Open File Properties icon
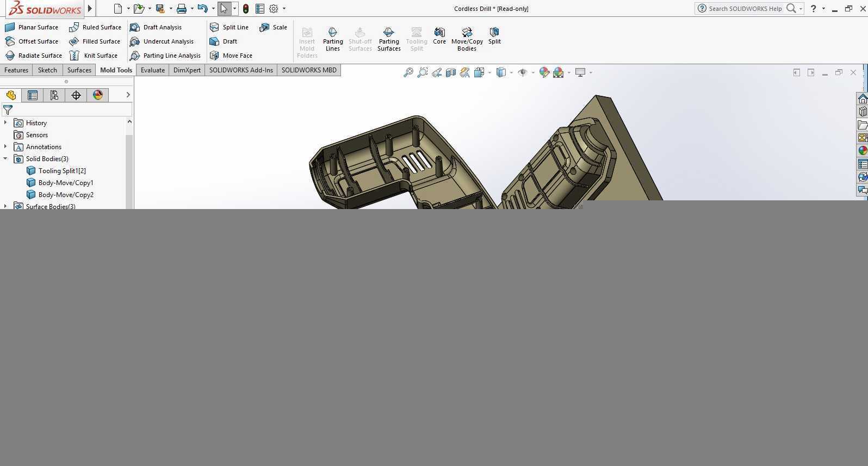 260,9
